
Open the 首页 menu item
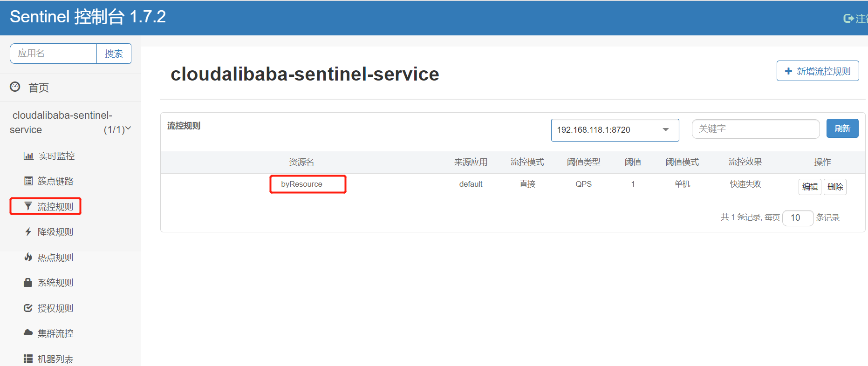[39, 88]
